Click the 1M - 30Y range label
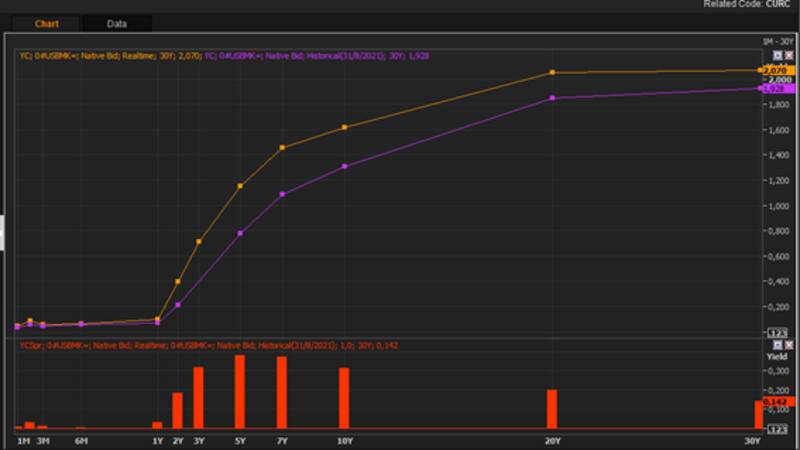Viewport: 800px width, 450px height. (776, 40)
